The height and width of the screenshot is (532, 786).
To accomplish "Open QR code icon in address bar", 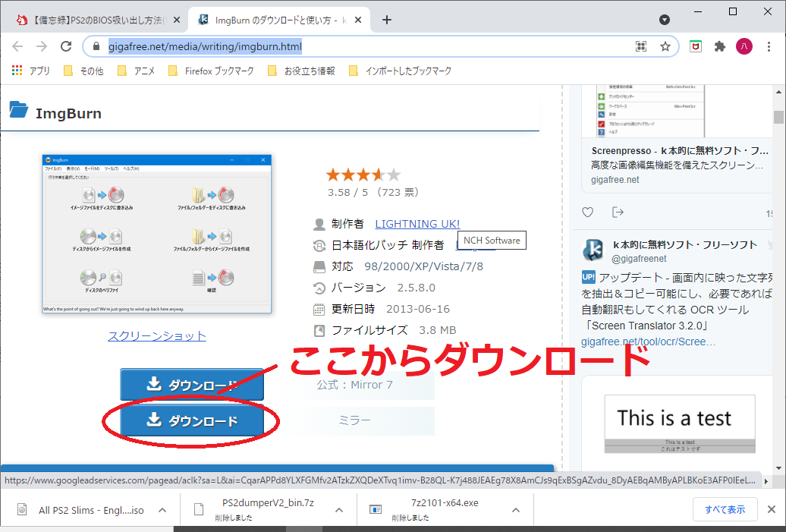I will [640, 46].
